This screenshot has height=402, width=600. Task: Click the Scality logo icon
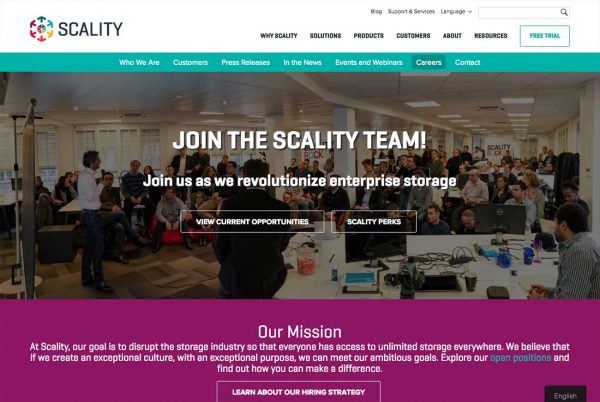click(41, 29)
